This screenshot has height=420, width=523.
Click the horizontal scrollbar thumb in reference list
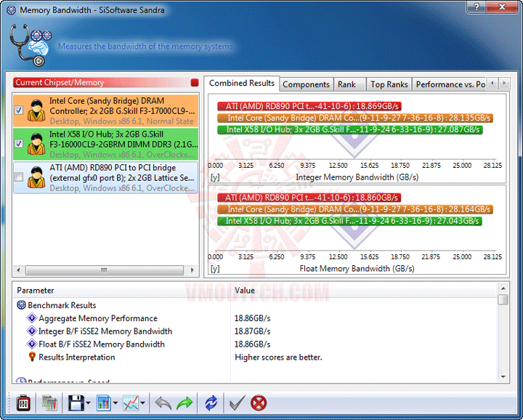(x=105, y=270)
